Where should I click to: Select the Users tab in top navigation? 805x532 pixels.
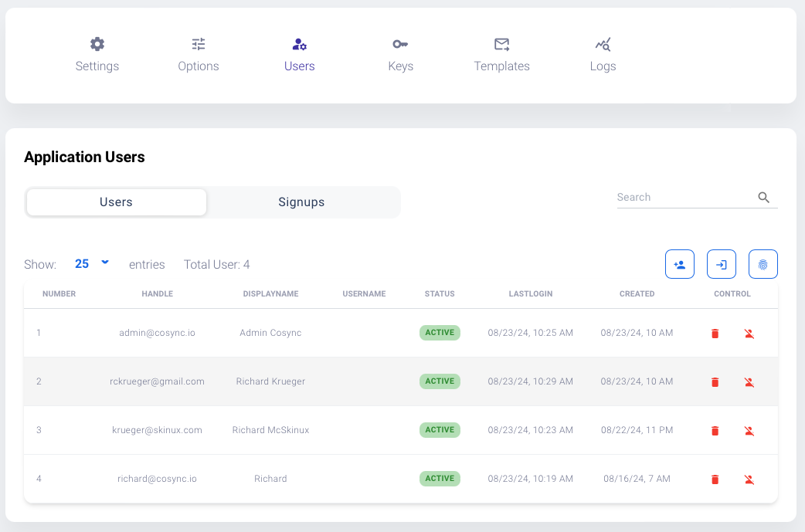pyautogui.click(x=299, y=55)
